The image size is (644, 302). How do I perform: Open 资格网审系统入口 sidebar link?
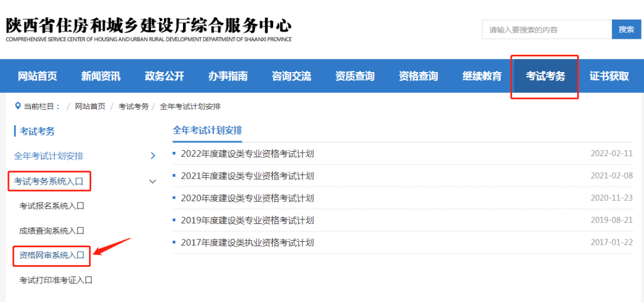[x=52, y=255]
